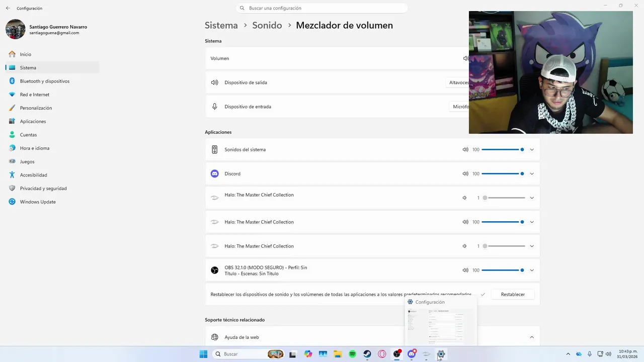
Task: Click the Ayuda de la web globe icon
Action: 215,337
